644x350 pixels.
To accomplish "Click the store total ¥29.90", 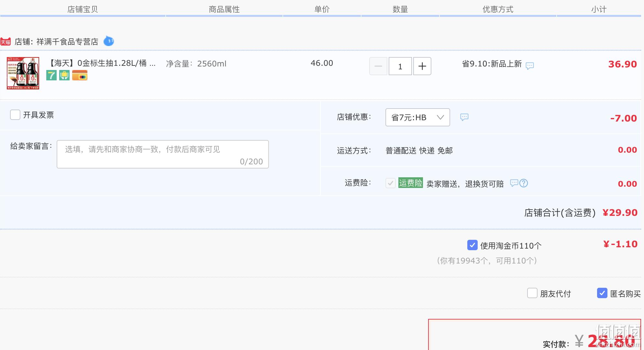I will point(620,213).
